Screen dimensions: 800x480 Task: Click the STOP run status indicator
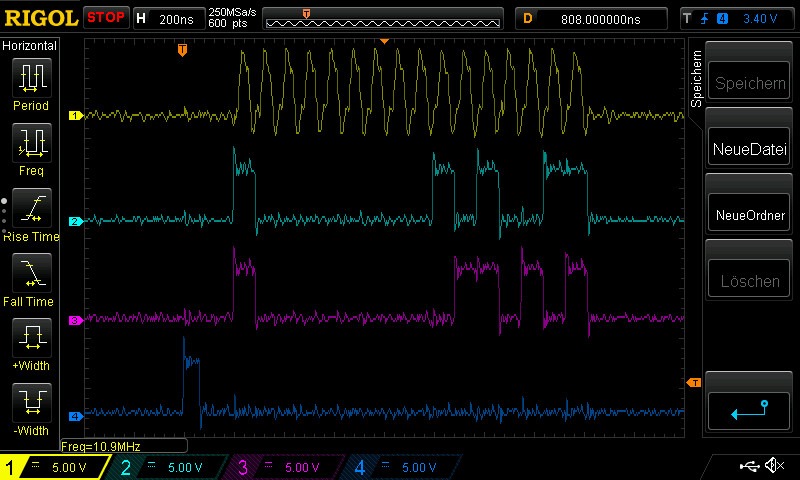(106, 17)
